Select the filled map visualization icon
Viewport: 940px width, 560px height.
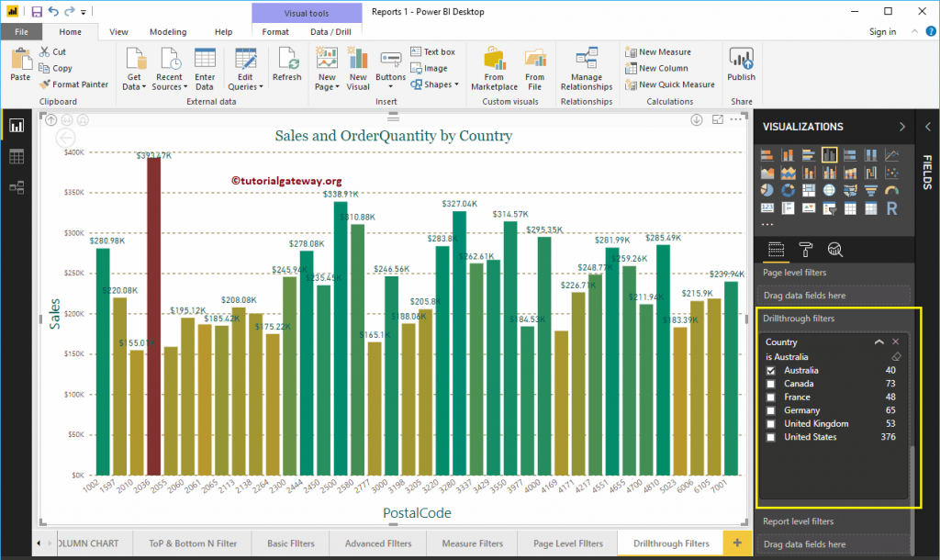coord(849,190)
